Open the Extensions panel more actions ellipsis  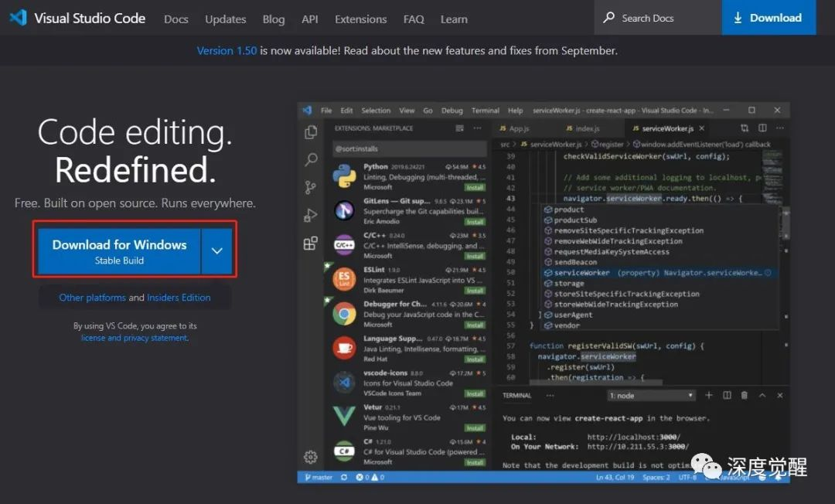point(477,128)
